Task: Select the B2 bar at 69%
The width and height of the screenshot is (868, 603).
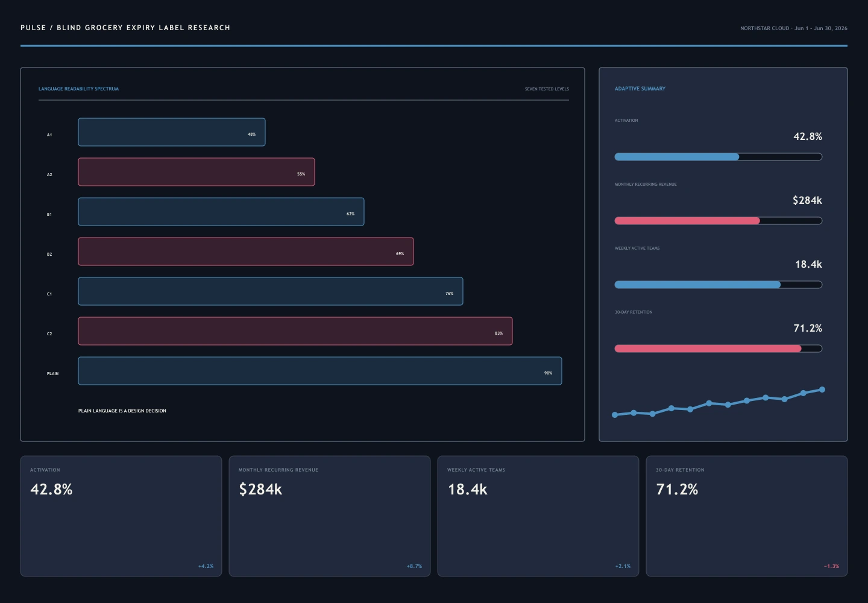Action: (246, 251)
